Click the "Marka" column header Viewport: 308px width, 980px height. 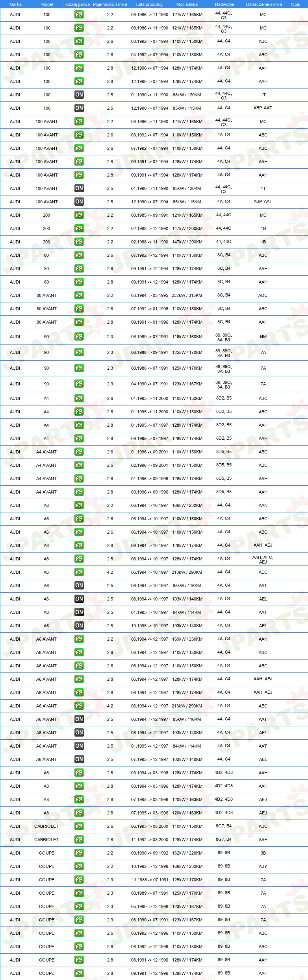coord(15,4)
